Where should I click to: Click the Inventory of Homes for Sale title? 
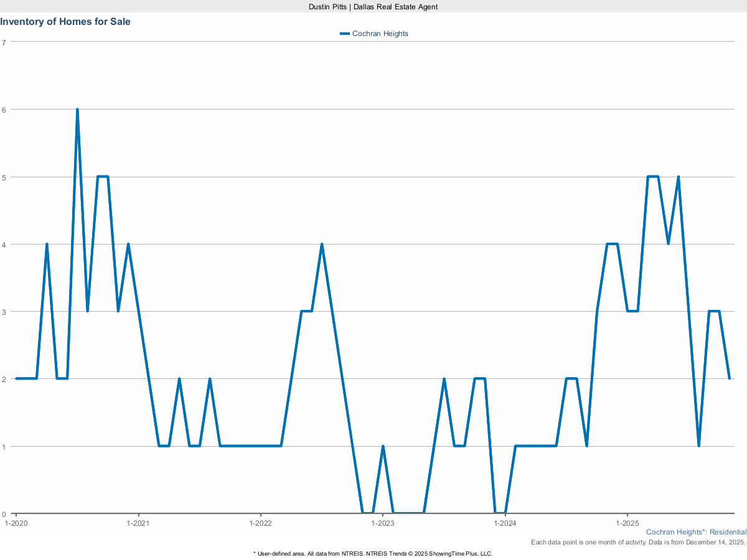pos(65,22)
